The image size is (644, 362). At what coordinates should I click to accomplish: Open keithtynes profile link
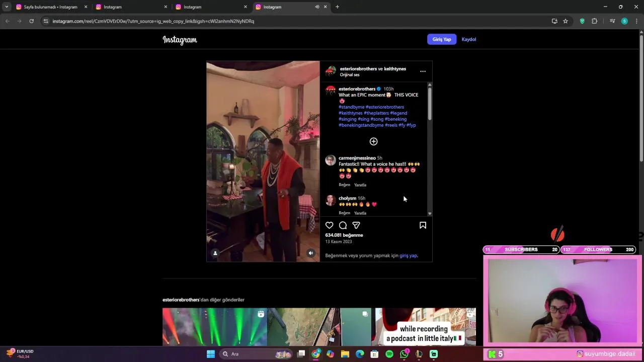395,69
